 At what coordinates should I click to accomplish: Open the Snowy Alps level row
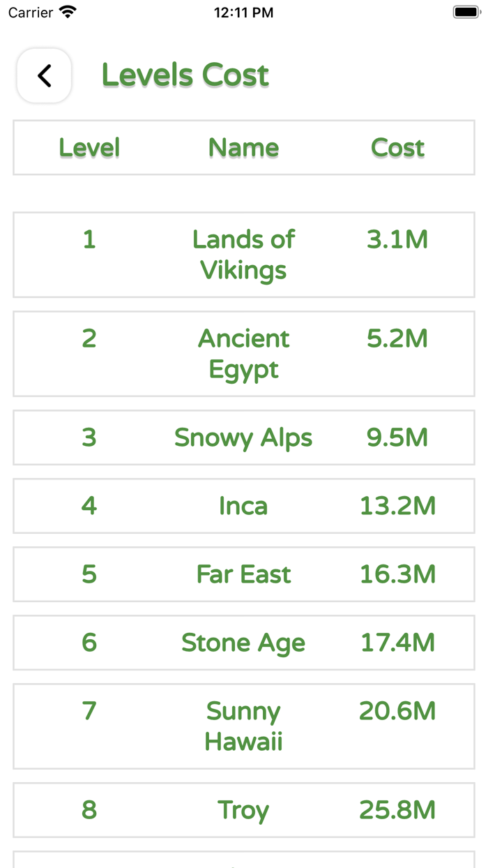click(243, 437)
